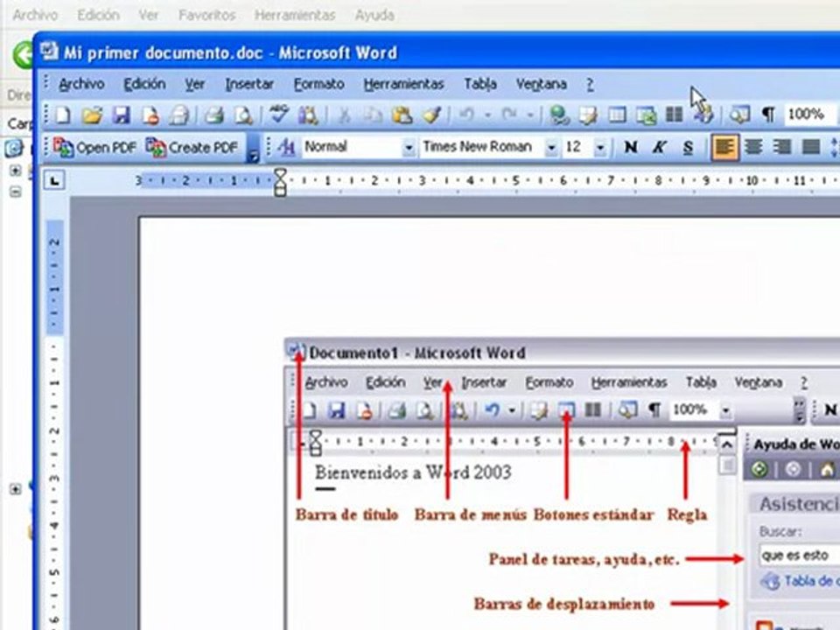
Task: Open Ayuda menu in the background window
Action: pyautogui.click(x=374, y=15)
